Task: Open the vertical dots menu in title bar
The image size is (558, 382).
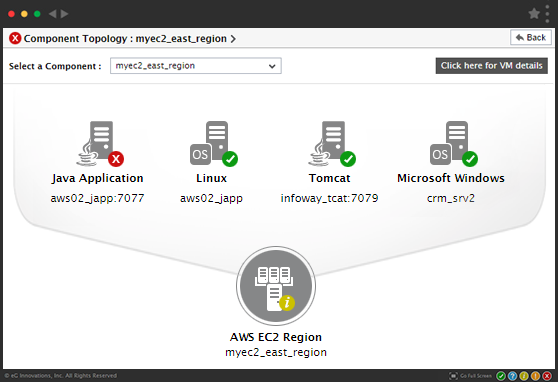Action: click(548, 14)
